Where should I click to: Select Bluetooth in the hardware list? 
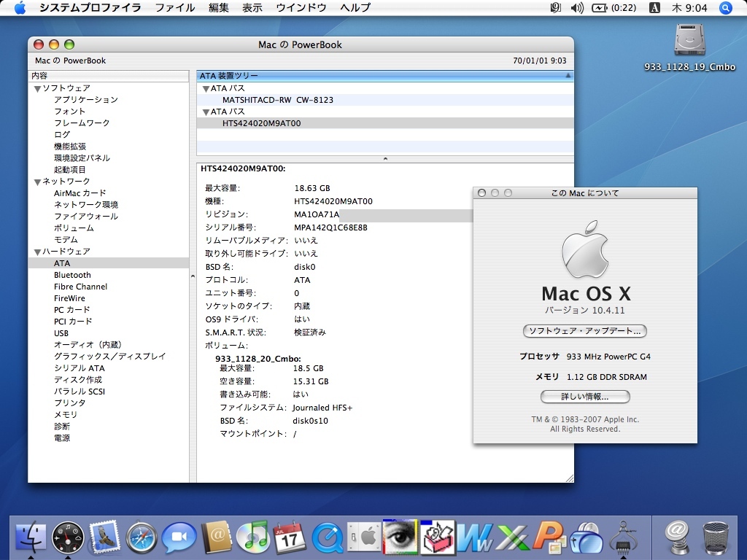pos(72,275)
